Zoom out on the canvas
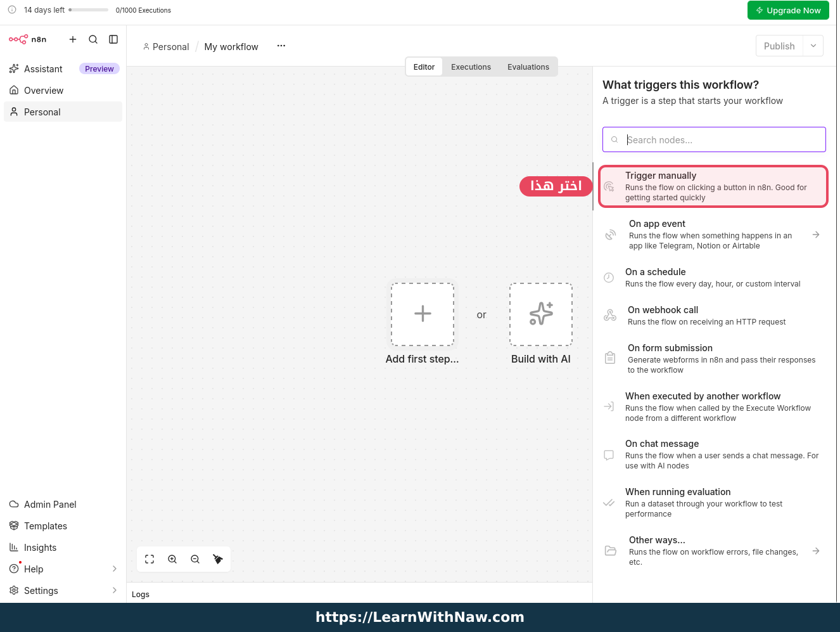Viewport: 840px width, 632px height. (195, 559)
